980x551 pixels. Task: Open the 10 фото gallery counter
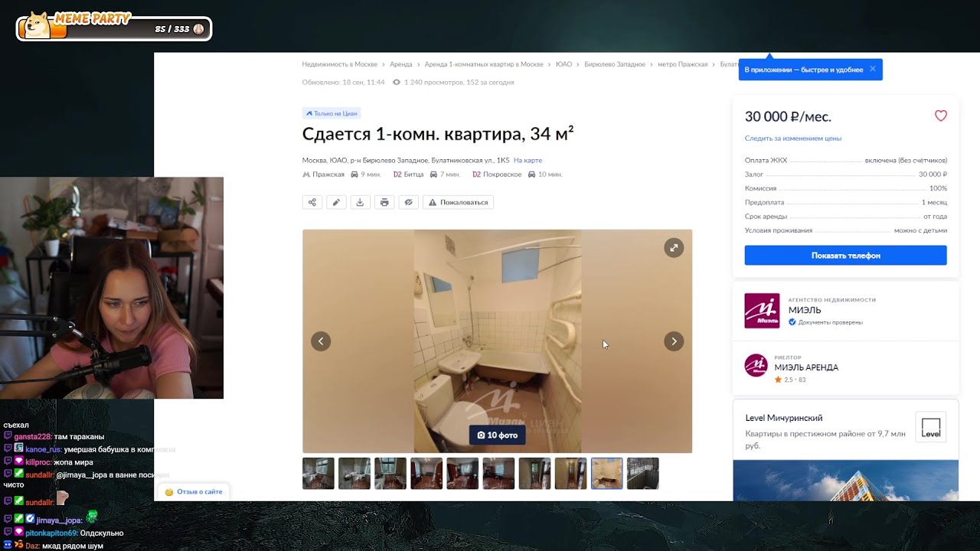coord(498,435)
